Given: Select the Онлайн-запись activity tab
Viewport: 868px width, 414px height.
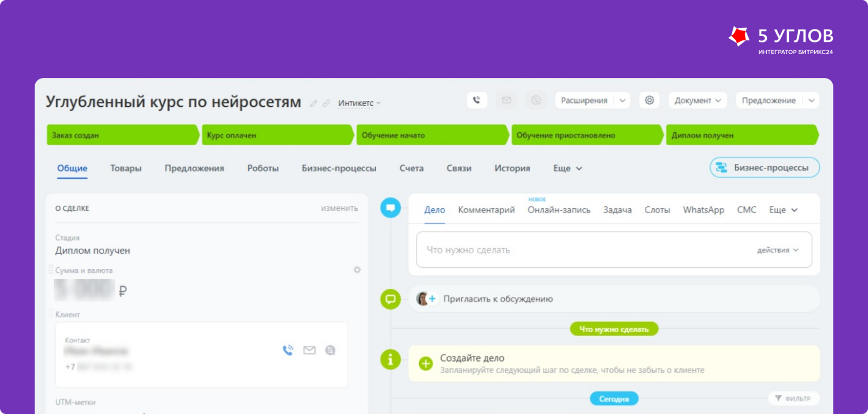Looking at the screenshot, I should coord(559,210).
